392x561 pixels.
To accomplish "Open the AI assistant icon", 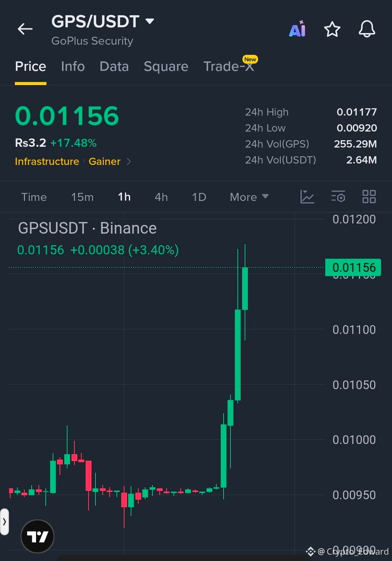I will pyautogui.click(x=297, y=29).
